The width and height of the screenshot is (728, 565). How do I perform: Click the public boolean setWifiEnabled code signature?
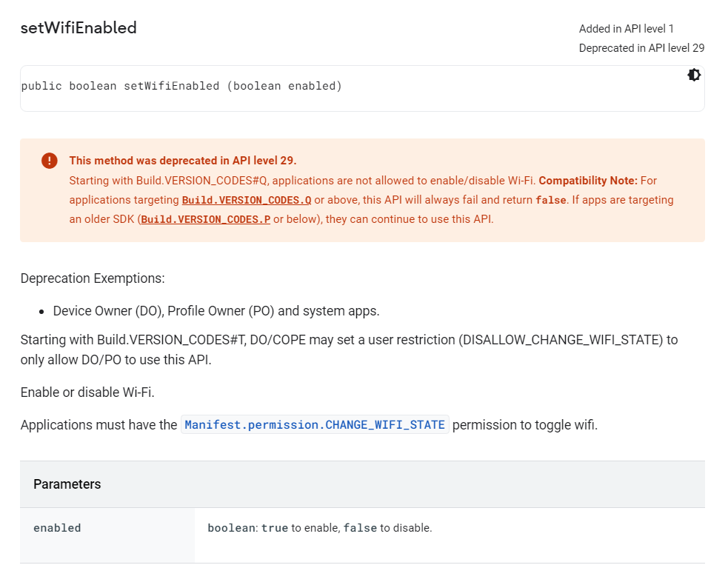tap(181, 86)
